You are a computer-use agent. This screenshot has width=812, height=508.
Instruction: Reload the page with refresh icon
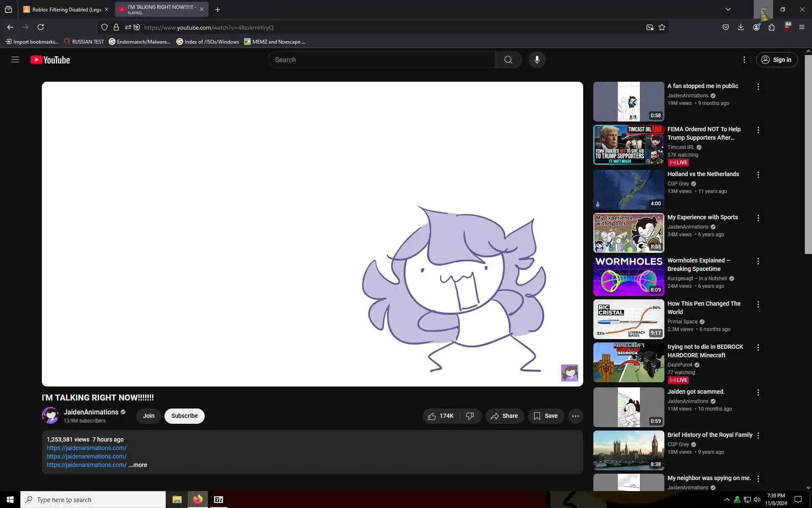tap(41, 27)
